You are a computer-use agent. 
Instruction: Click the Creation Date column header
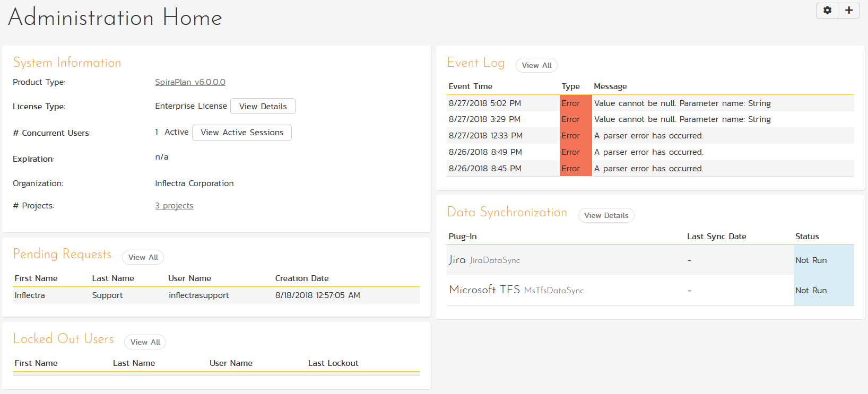coord(301,278)
